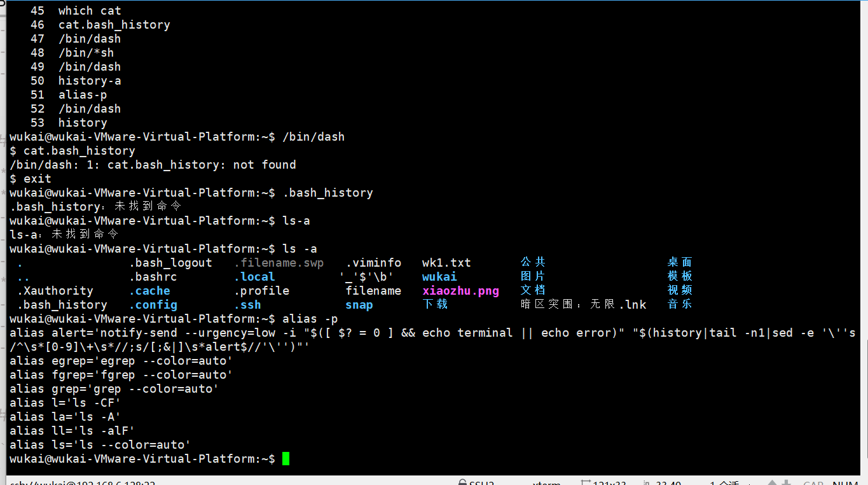
Task: Click the '图片' directory name
Action: pos(533,277)
